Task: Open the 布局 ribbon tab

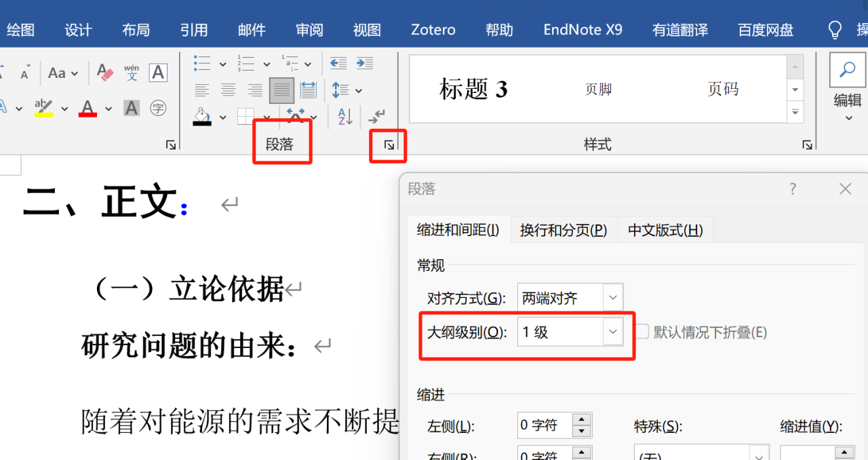Action: pos(136,30)
